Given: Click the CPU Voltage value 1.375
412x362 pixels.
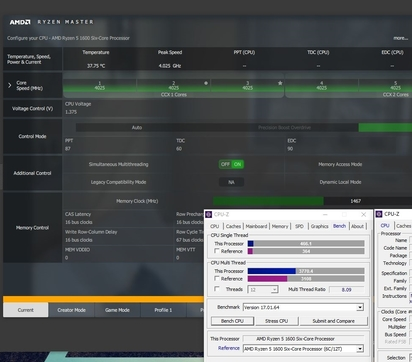Looking at the screenshot, I should [71, 112].
